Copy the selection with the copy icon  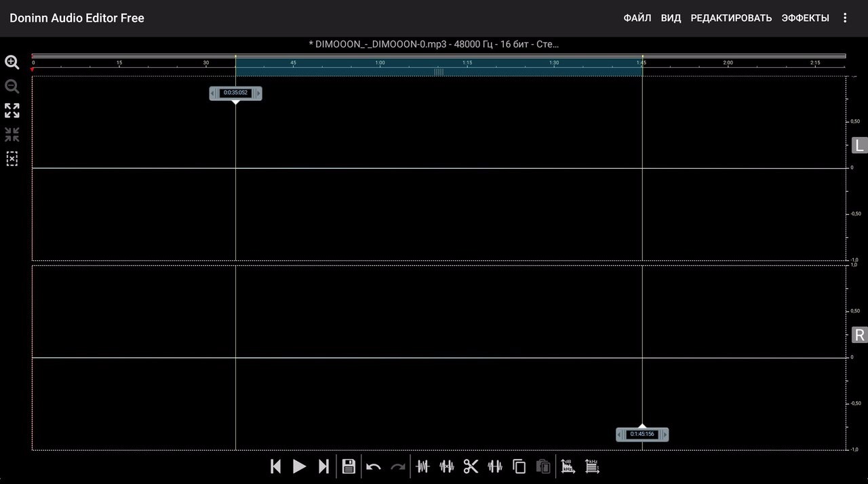519,466
